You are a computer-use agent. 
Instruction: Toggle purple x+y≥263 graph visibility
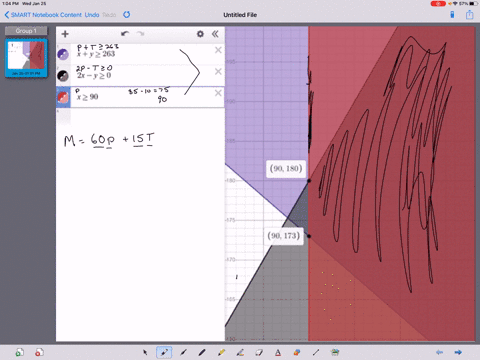(x=63, y=54)
